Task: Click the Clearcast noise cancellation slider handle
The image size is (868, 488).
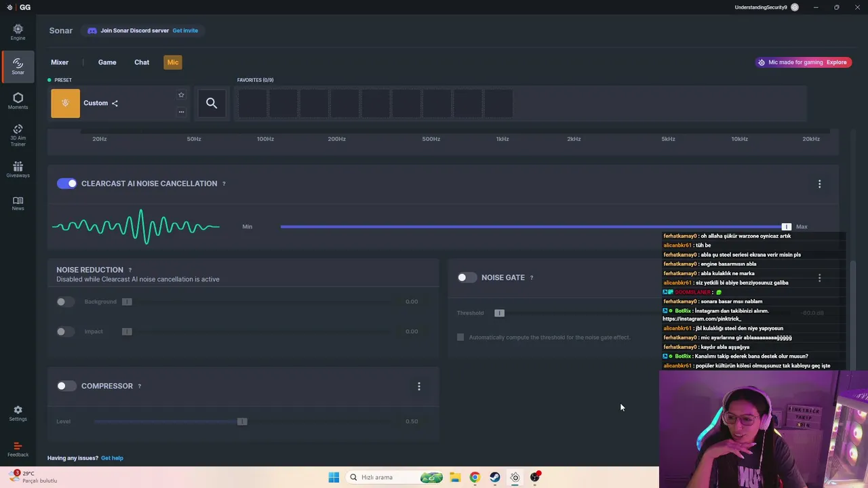Action: tap(786, 226)
